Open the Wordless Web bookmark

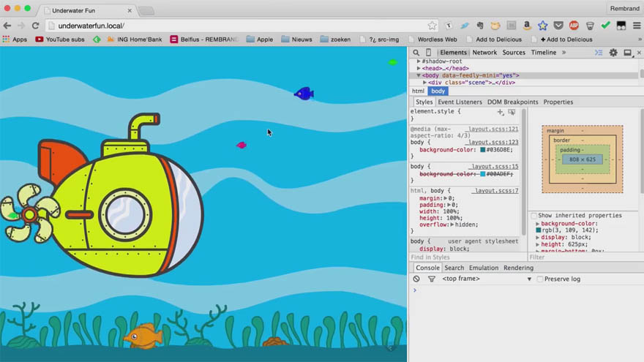[433, 39]
